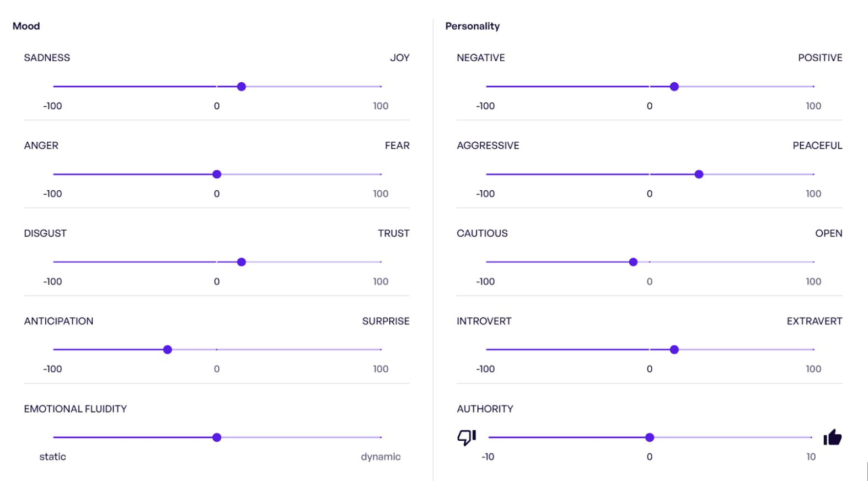
Task: Click the thumbs-up icon beside Authority slider
Action: pyautogui.click(x=832, y=437)
